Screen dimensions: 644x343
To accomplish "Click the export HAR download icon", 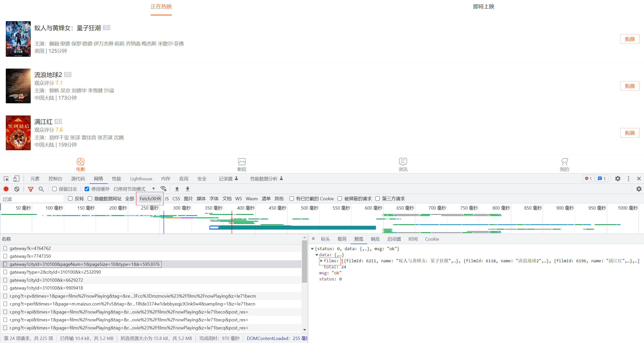I will pos(188,189).
